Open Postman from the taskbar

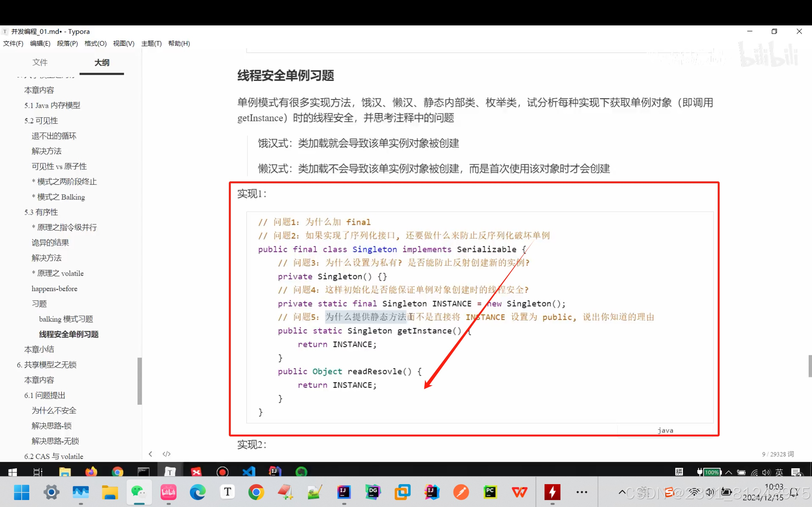461,492
